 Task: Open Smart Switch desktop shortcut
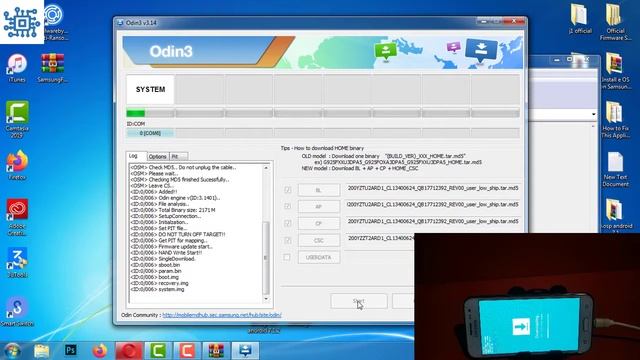17,312
